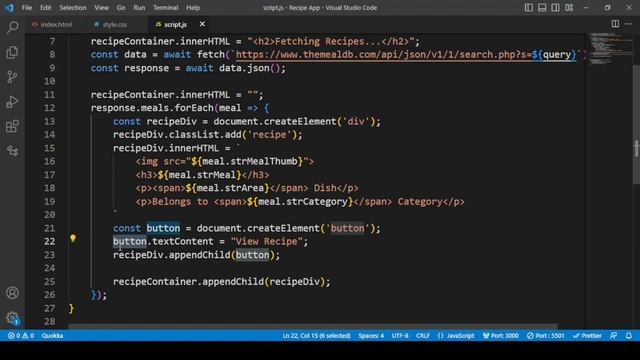The width and height of the screenshot is (640, 360).
Task: Open the editor More Actions ellipsis
Action: click(628, 24)
